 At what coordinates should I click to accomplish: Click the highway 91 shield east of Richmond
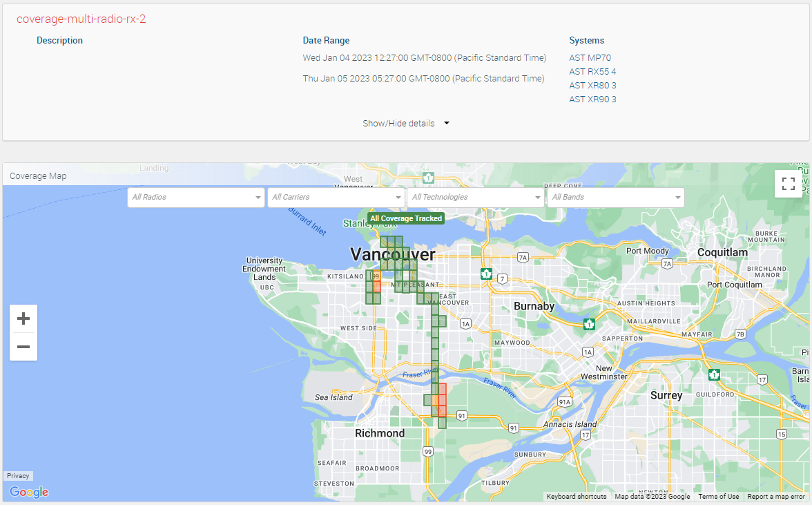point(461,416)
